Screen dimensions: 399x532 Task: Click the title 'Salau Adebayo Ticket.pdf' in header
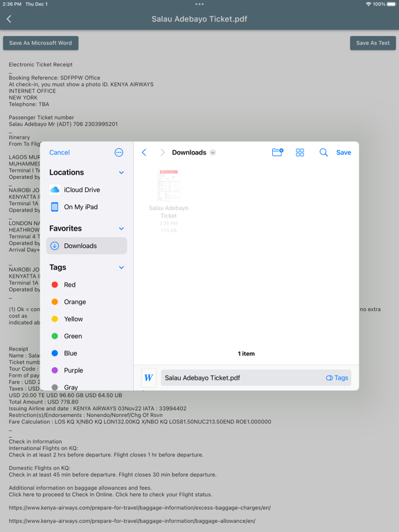coord(199,19)
